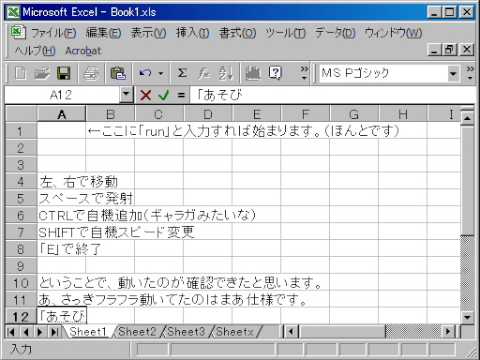Open the Chart Wizard icon
This screenshot has width=480, height=360.
(252, 73)
